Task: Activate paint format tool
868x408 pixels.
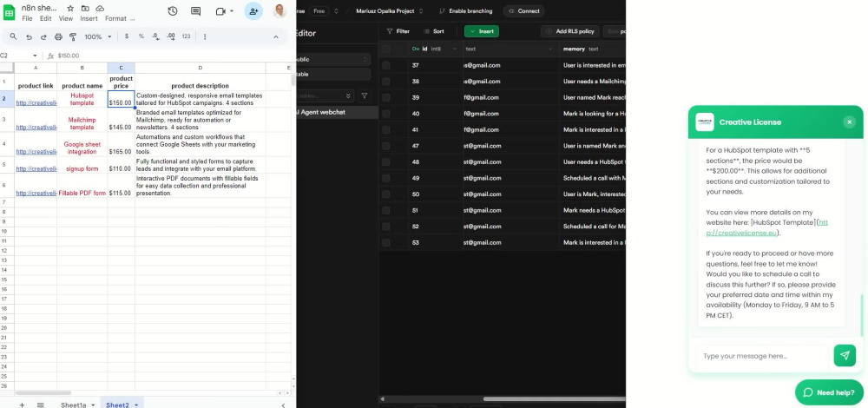Action: coord(73,36)
